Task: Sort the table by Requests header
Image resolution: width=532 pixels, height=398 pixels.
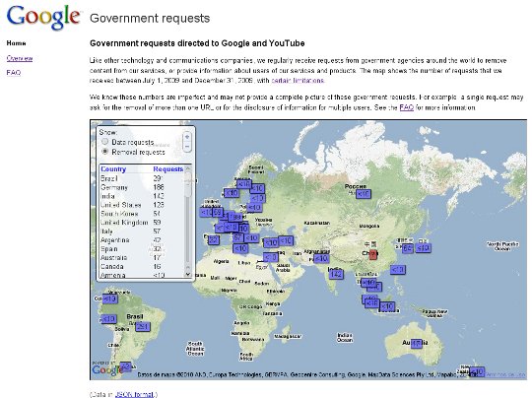Action: [167, 169]
